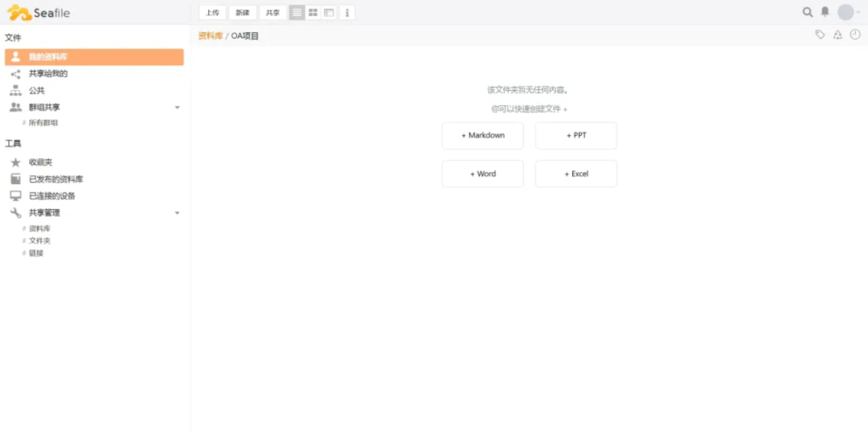Switch to grid view mode
The image size is (868, 434).
[313, 13]
